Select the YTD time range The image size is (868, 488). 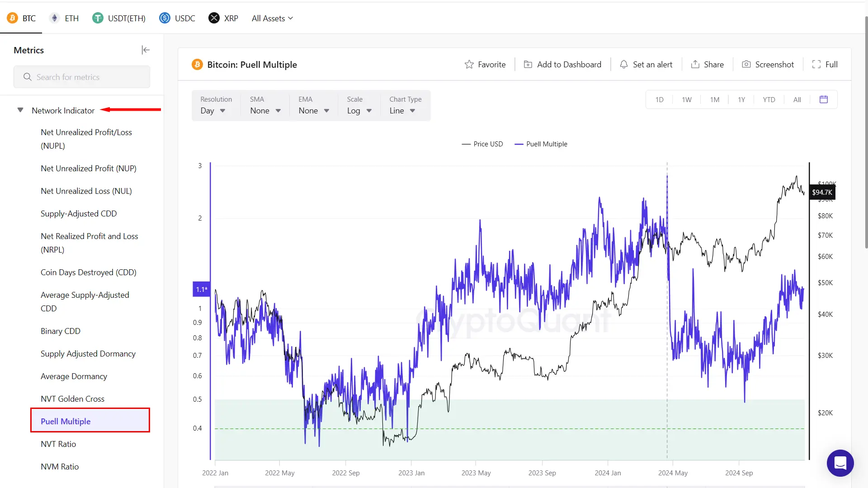click(769, 99)
